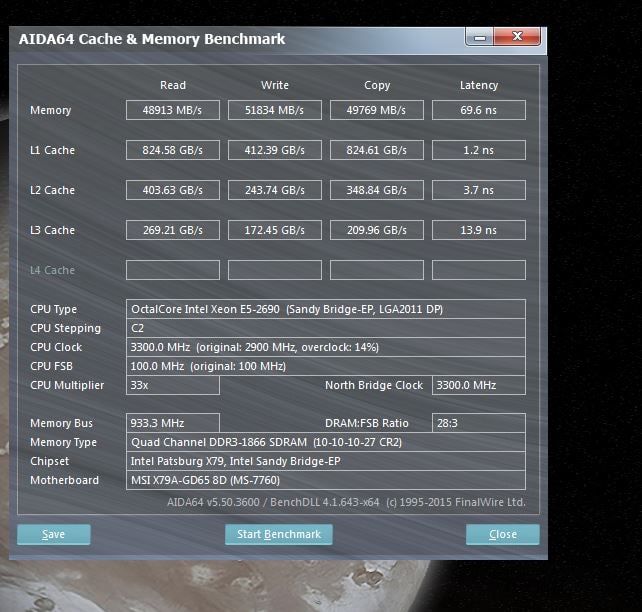Click the empty L4 Cache latency box
This screenshot has width=642, height=612.
(x=479, y=270)
